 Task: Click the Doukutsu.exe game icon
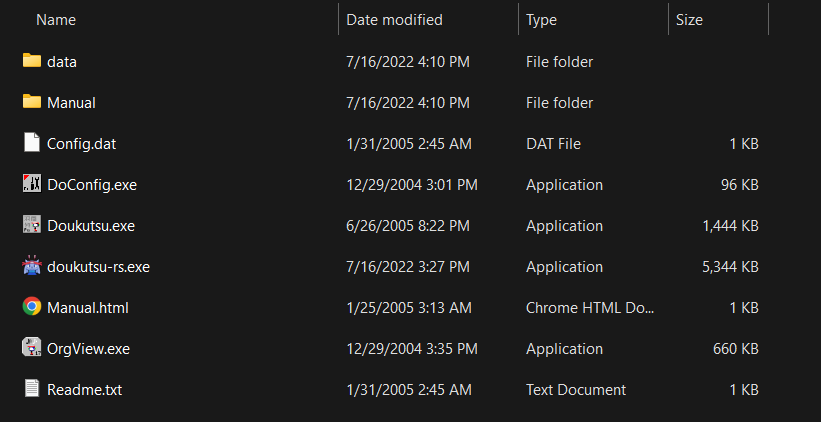tap(32, 225)
